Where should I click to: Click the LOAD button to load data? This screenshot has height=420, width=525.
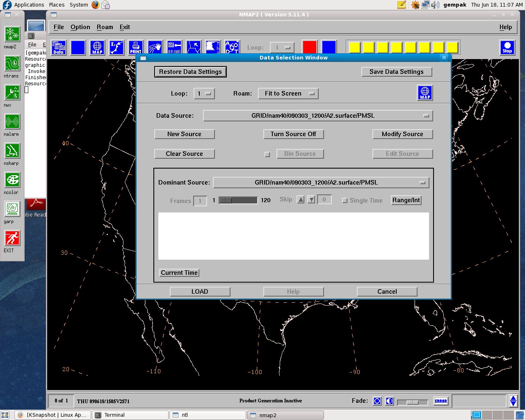click(200, 291)
